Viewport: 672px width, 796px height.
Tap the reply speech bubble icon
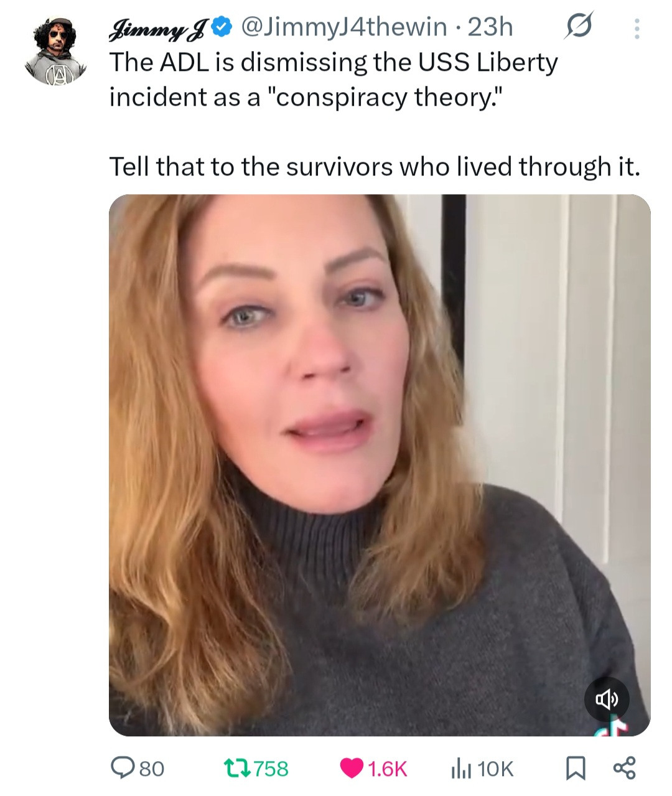(x=121, y=769)
